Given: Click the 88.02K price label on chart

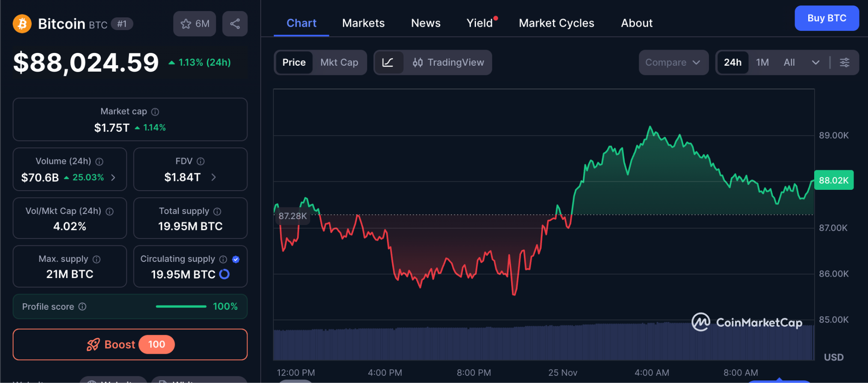Looking at the screenshot, I should coord(833,180).
